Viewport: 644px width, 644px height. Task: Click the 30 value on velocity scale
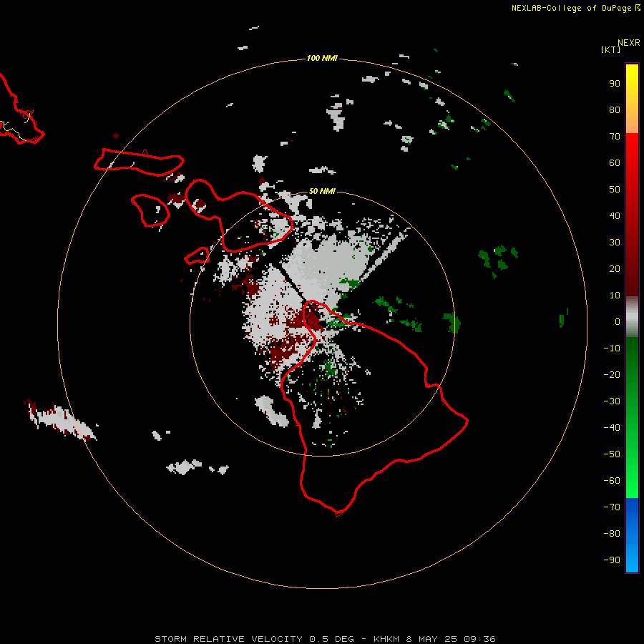tap(615, 243)
